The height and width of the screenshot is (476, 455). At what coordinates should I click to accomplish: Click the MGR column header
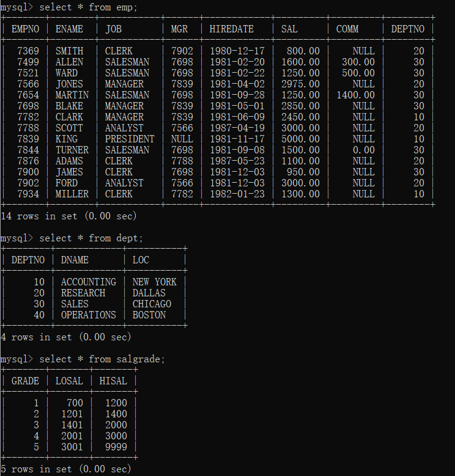[179, 29]
